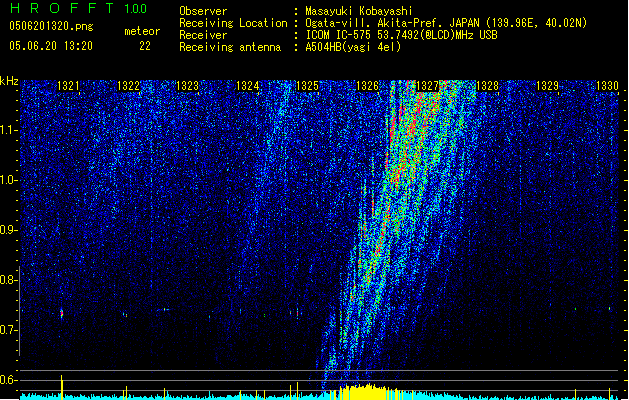The height and width of the screenshot is (400, 629).
Task: Click the 1325 time axis marker
Action: (x=307, y=86)
